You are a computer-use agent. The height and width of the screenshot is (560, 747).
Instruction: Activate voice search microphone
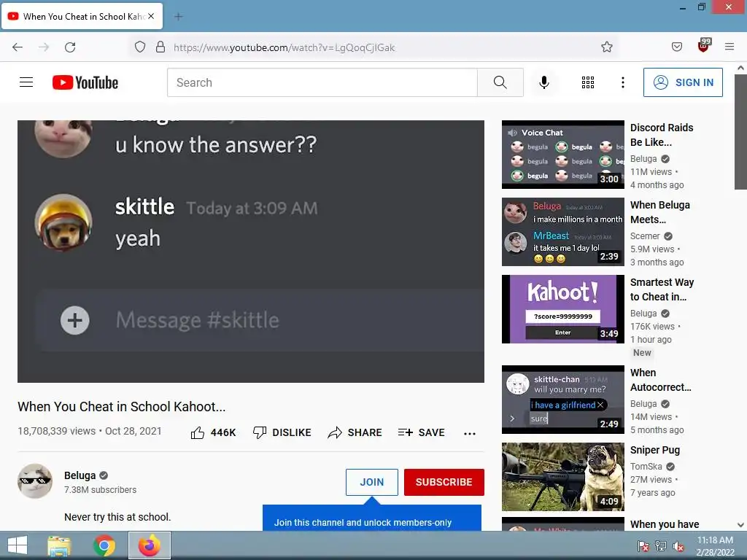(x=544, y=82)
